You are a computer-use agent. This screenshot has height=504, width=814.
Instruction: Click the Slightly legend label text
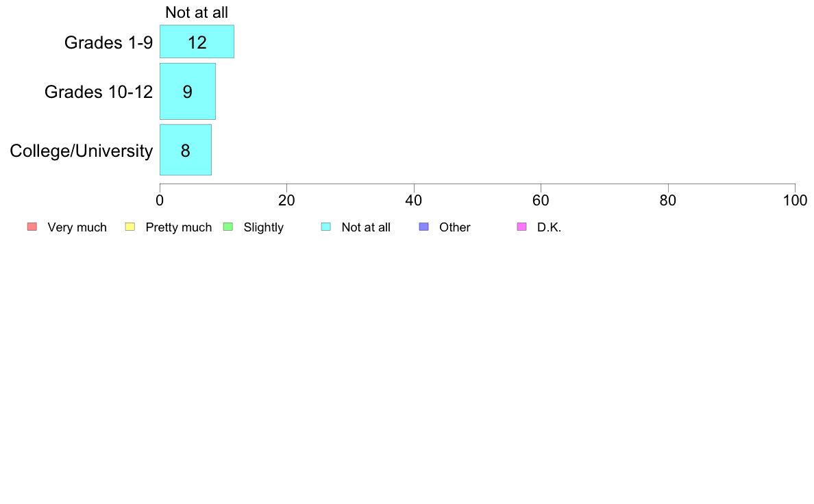point(264,227)
